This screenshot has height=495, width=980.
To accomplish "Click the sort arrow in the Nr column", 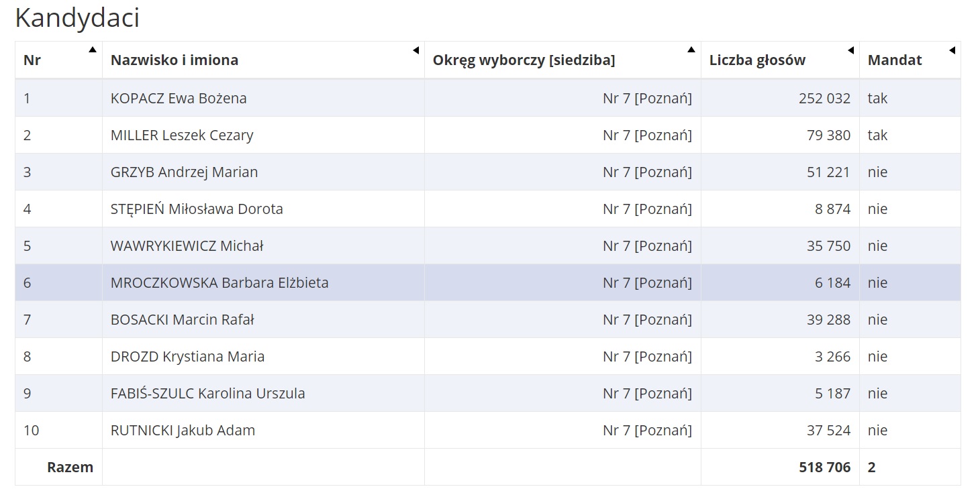I will point(92,50).
